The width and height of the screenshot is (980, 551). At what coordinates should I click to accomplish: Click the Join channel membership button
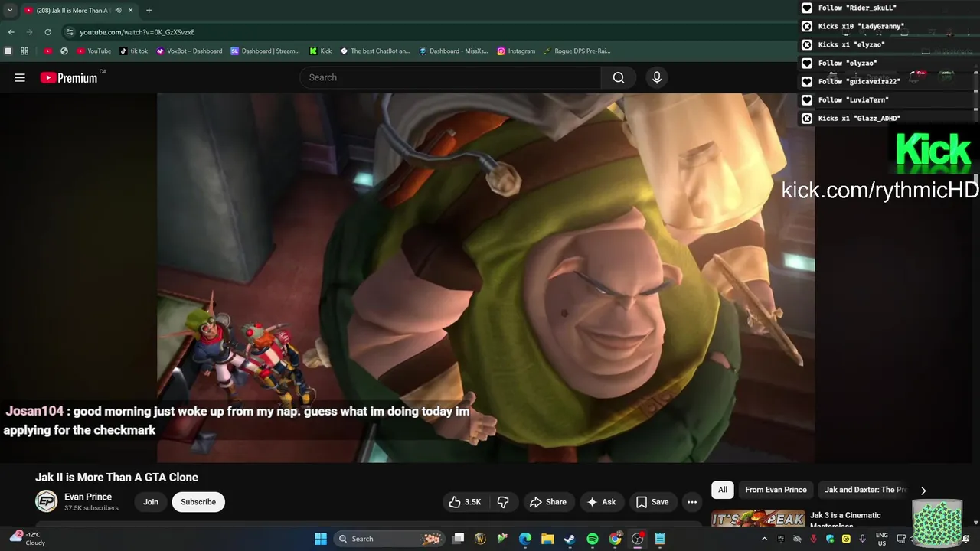point(151,502)
